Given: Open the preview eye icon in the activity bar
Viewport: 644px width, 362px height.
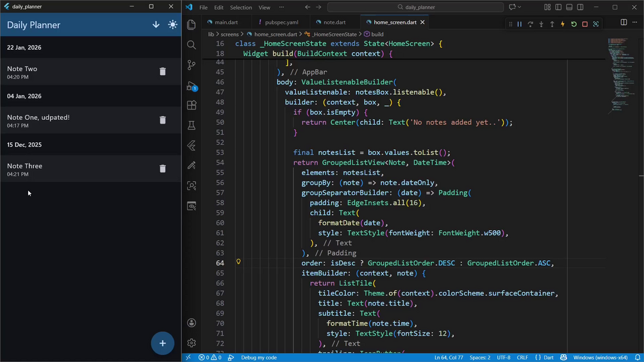Looking at the screenshot, I should pyautogui.click(x=192, y=206).
